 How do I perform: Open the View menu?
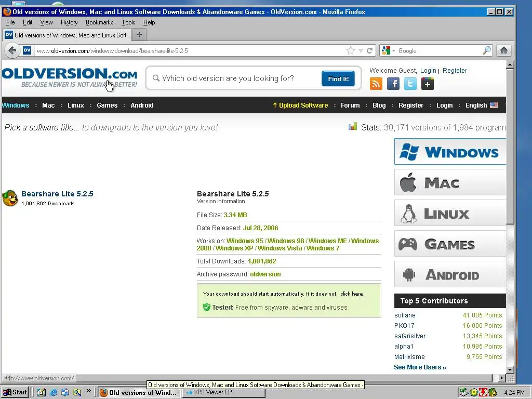46,22
